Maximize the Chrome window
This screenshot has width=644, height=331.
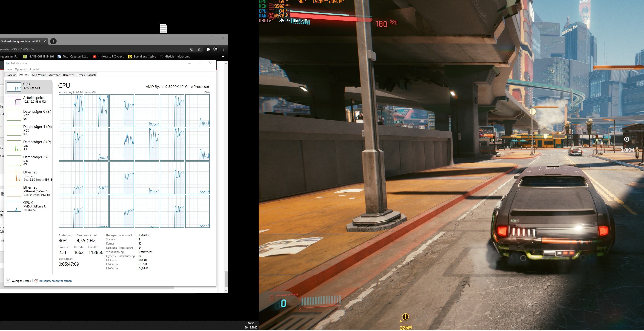[212, 38]
